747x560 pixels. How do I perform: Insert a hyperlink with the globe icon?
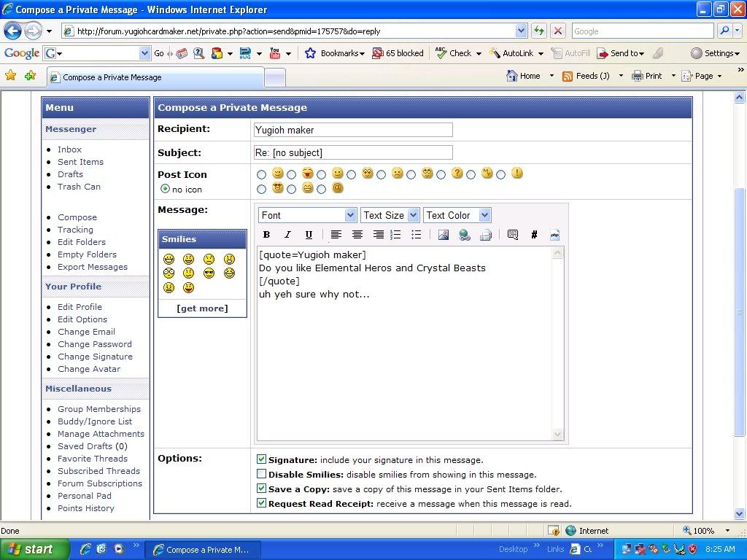point(464,235)
